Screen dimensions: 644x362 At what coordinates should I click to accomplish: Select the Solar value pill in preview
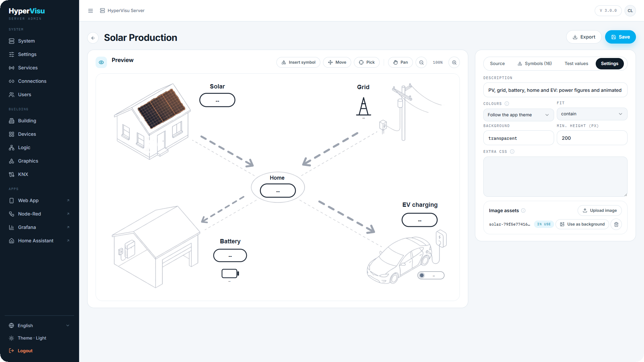(x=217, y=100)
